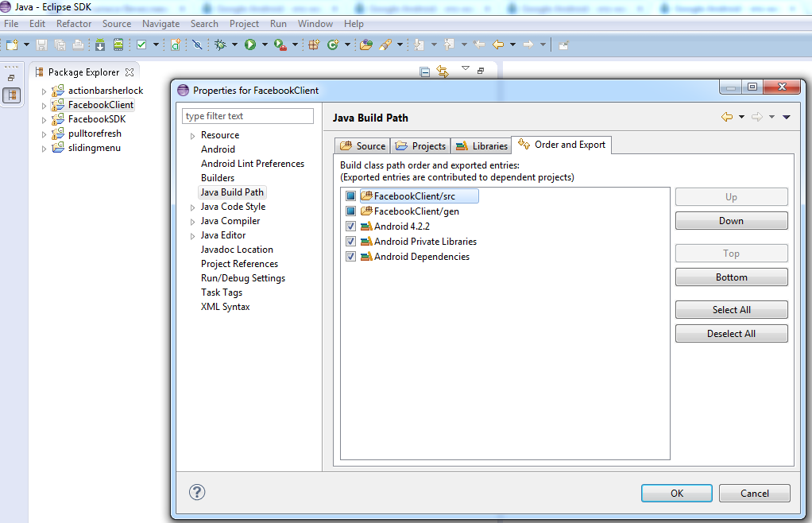The image size is (812, 523).
Task: Click the New file toolbar icon
Action: pyautogui.click(x=12, y=45)
